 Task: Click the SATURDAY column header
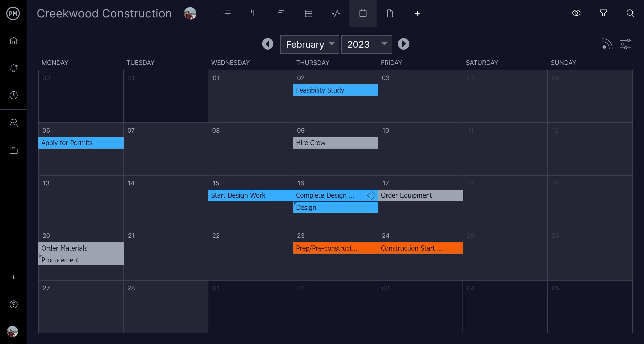pyautogui.click(x=482, y=63)
